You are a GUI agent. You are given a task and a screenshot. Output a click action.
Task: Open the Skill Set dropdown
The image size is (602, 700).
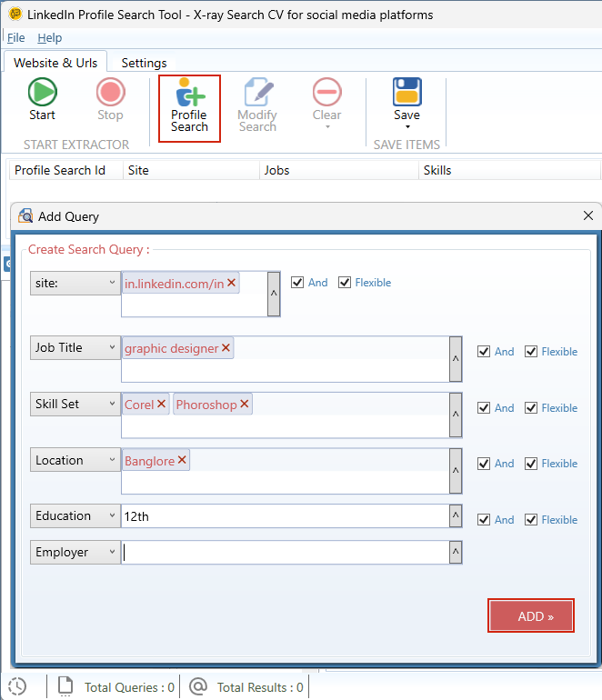coord(75,404)
